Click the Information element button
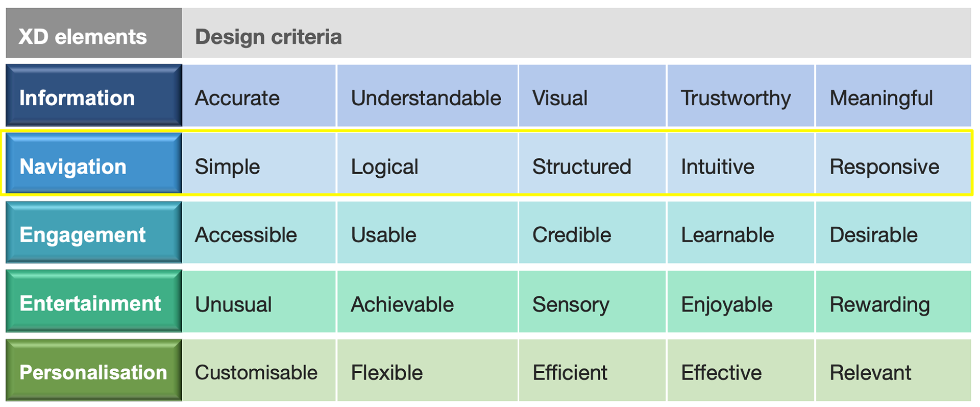The image size is (980, 407). [94, 95]
